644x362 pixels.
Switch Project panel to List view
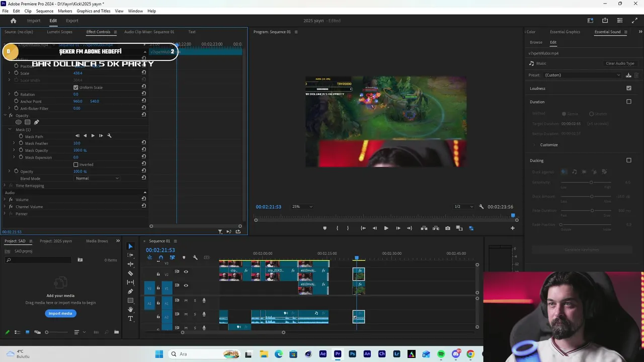pyautogui.click(x=17, y=332)
